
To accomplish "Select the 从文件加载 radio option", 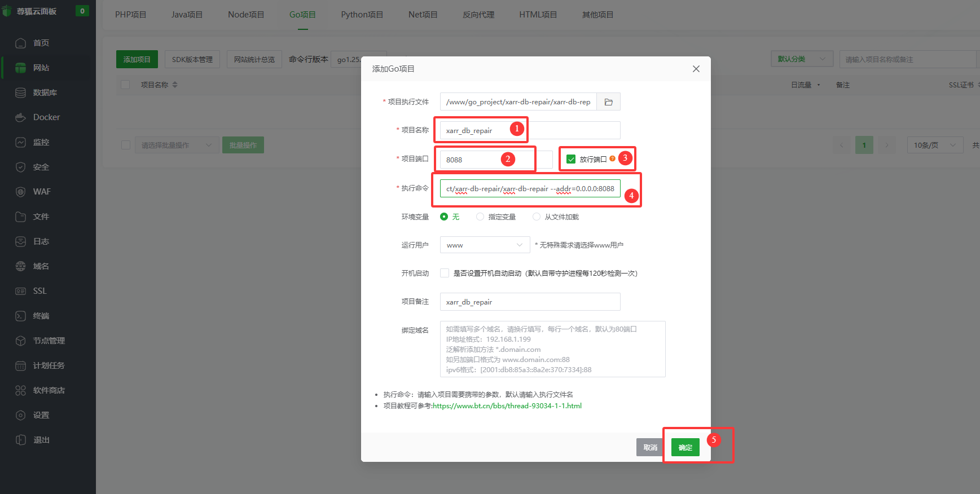I will [537, 217].
